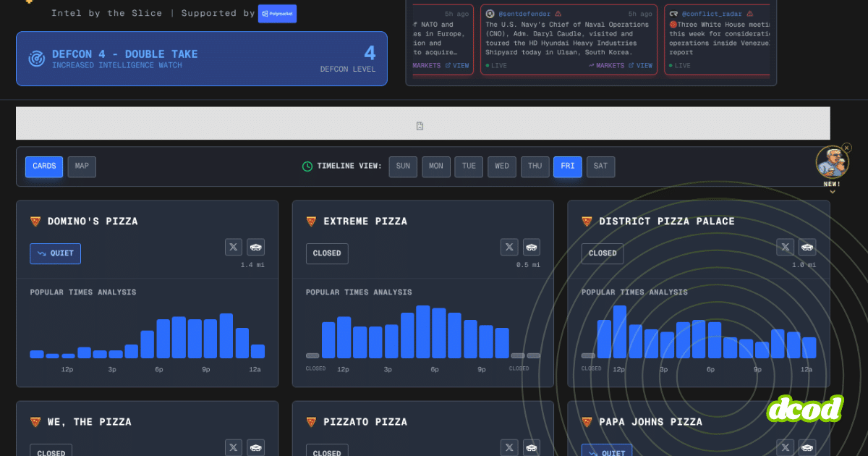This screenshot has width=868, height=456.
Task: Switch to Map view
Action: point(82,166)
